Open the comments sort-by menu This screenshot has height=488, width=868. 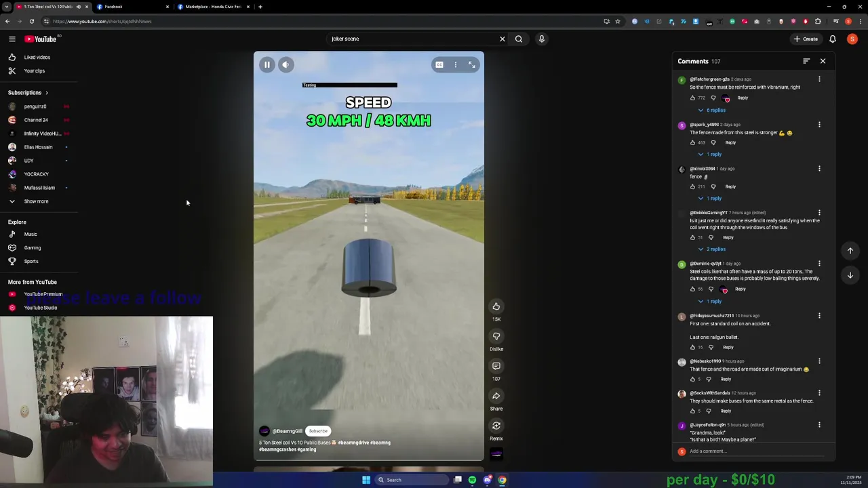pyautogui.click(x=806, y=61)
